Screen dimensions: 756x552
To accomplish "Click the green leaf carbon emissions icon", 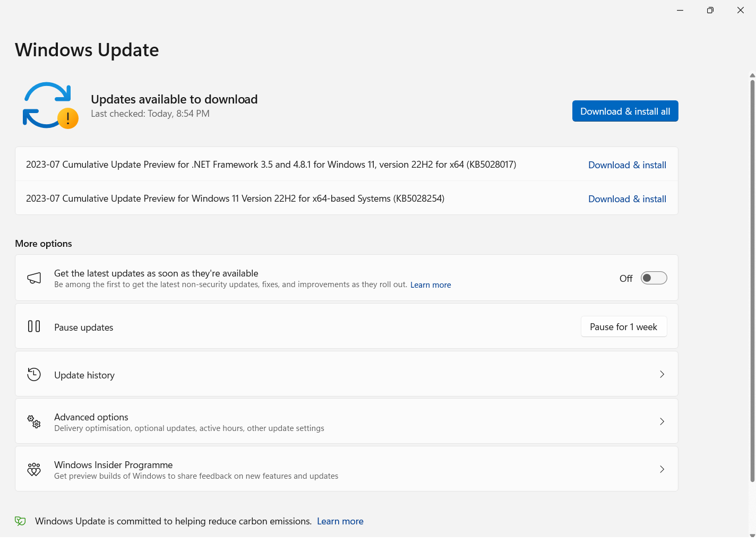I will click(20, 521).
